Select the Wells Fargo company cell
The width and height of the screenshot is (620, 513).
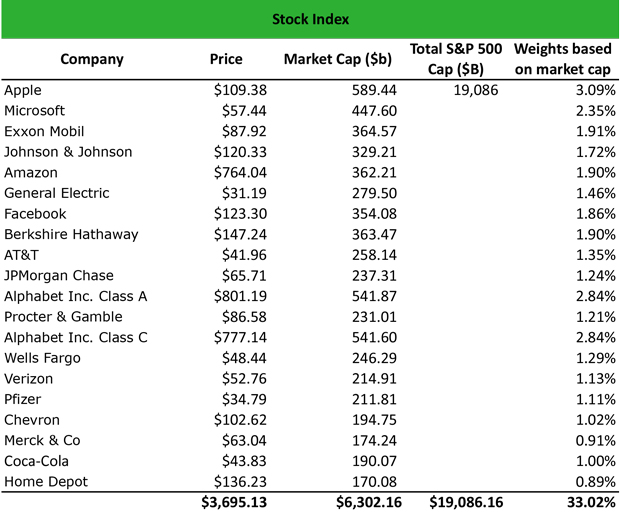42,358
